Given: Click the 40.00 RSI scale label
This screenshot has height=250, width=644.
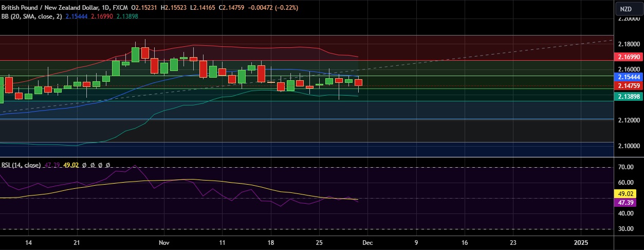Looking at the screenshot, I should pos(625,213).
